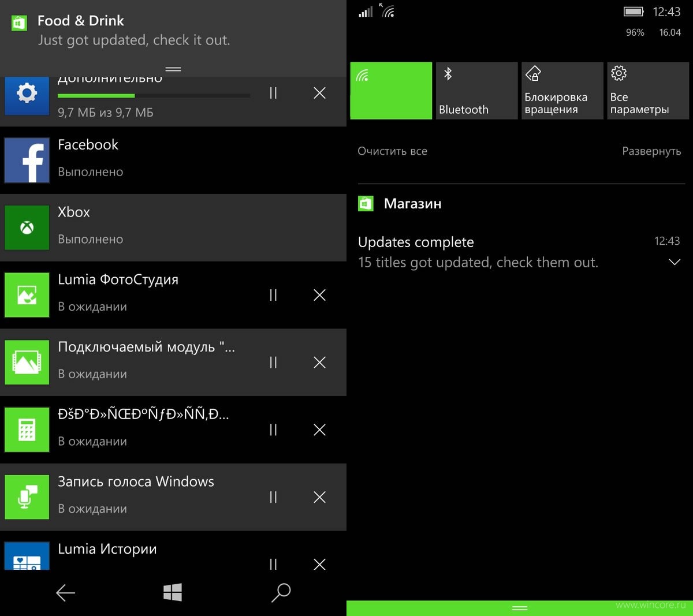Pause the Lumia ФотоСтудия update
The width and height of the screenshot is (693, 616).
coord(273,295)
